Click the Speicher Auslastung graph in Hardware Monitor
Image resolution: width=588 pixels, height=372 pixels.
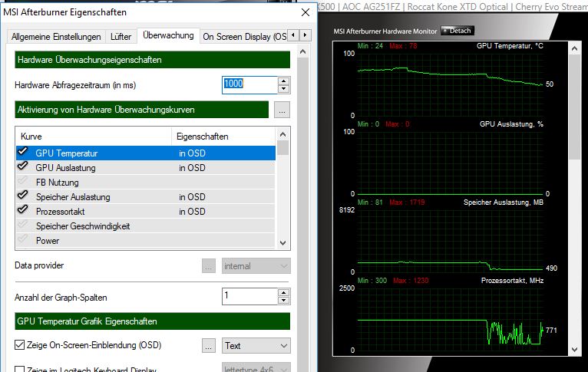[450, 241]
